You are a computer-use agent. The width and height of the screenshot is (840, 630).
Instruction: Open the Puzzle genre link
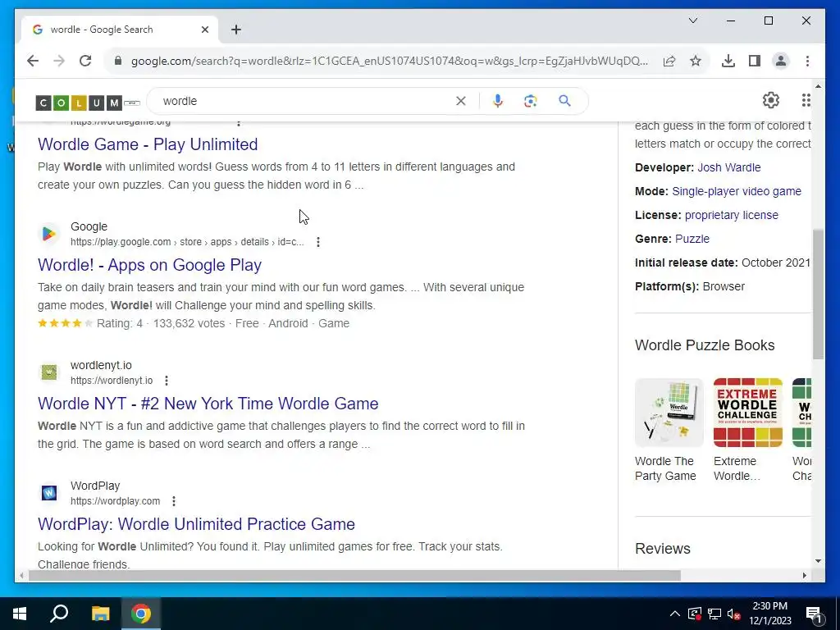(692, 239)
